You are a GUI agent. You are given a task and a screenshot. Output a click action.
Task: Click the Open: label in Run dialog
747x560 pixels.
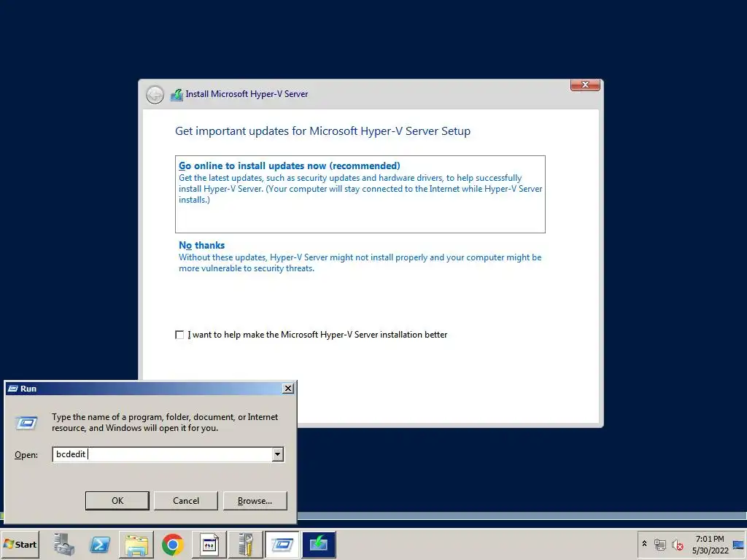click(x=26, y=455)
